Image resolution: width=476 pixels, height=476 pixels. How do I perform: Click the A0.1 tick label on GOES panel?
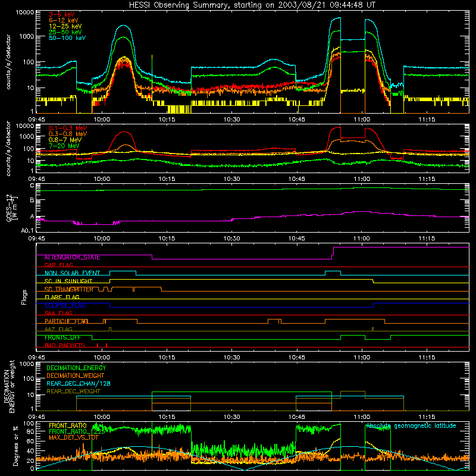click(27, 231)
